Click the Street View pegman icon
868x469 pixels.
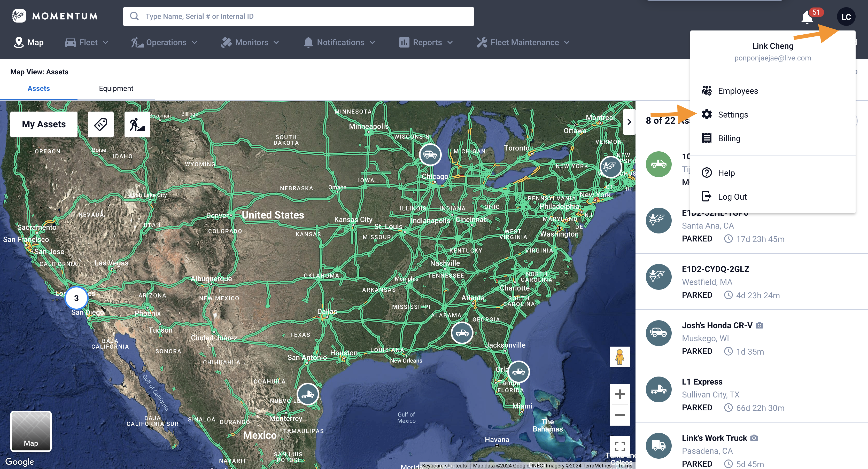point(620,357)
